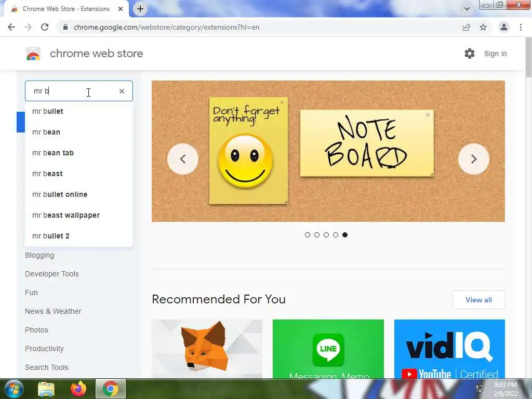Click the 'chrome web store' title
The image size is (532, 399).
(x=96, y=54)
